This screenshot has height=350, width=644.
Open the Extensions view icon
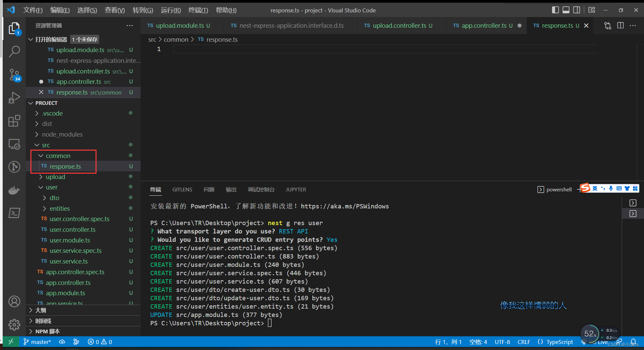(x=14, y=121)
